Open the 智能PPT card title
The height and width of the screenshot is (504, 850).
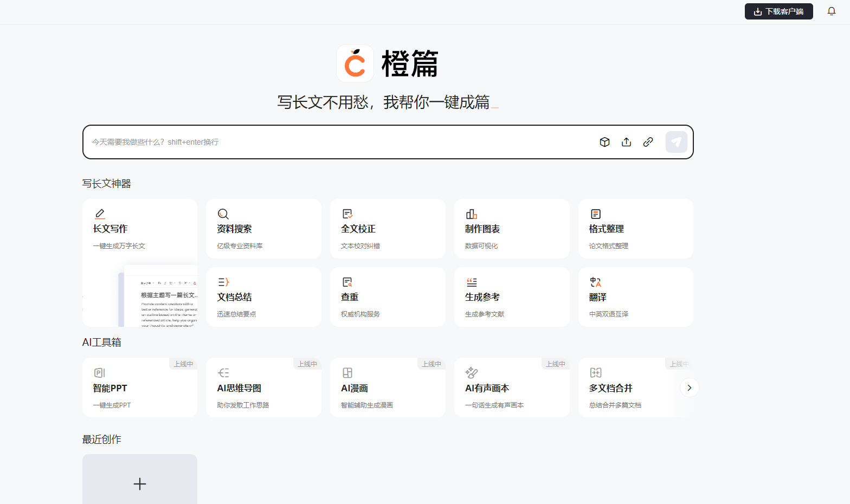coord(110,389)
